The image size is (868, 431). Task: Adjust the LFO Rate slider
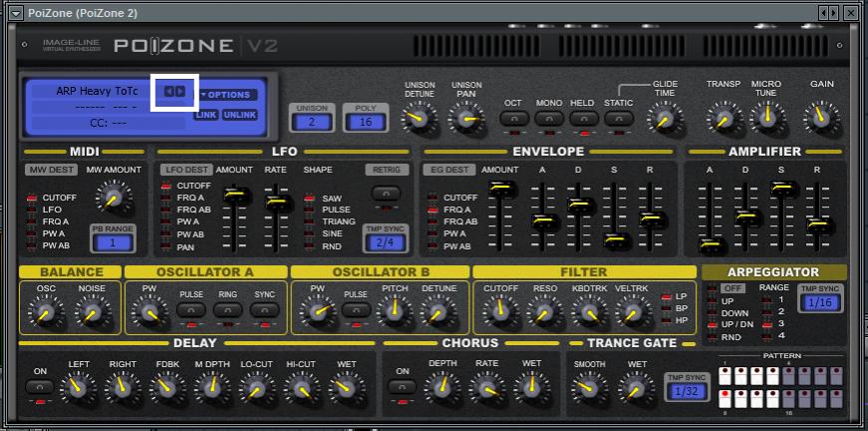275,203
